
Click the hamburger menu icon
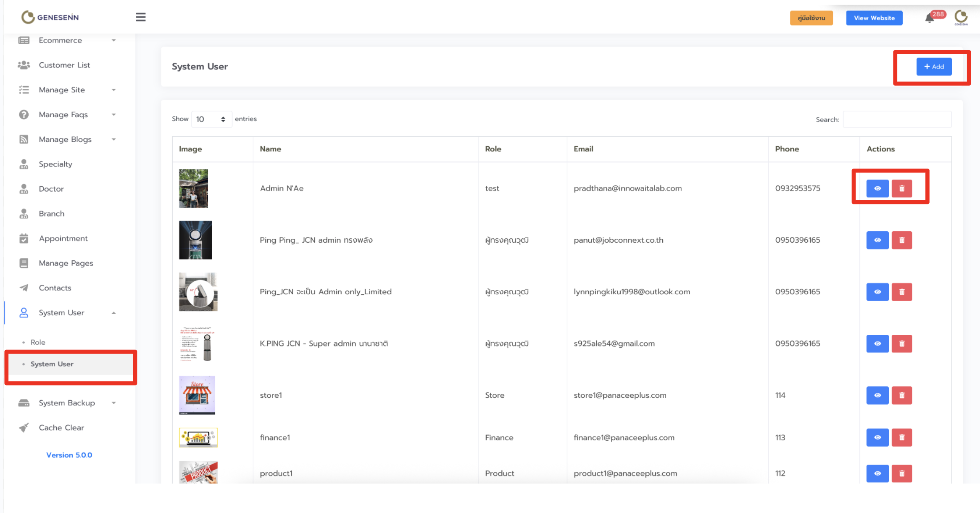point(140,17)
